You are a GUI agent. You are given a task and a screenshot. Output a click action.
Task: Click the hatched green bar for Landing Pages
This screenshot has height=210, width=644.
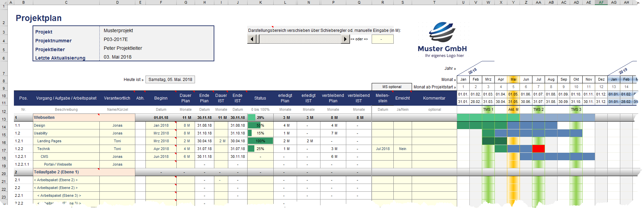tap(494, 141)
